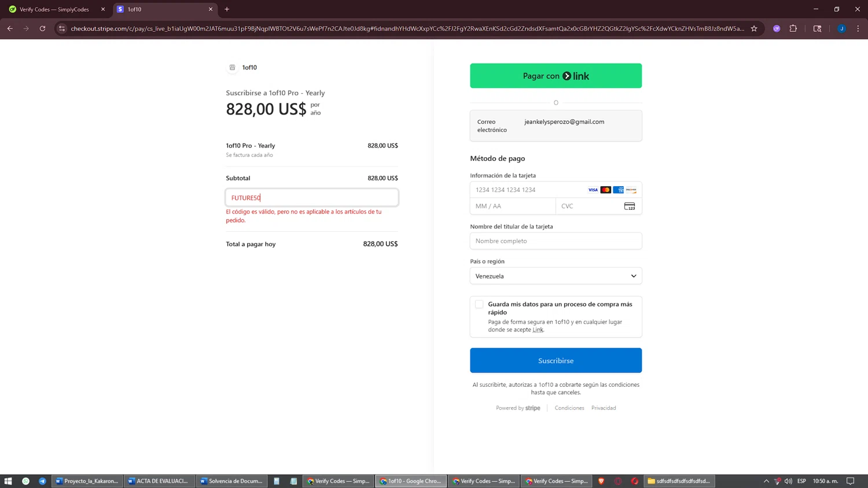This screenshot has height=488, width=868.
Task: Open Proyecto_la_Kakaron Word document in taskbar
Action: click(87, 481)
